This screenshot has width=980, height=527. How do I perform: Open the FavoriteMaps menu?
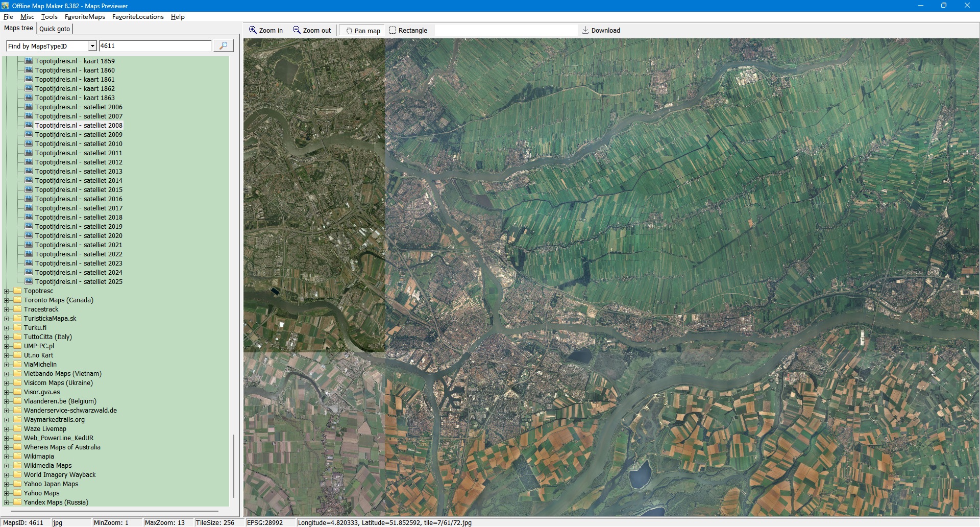(x=85, y=17)
